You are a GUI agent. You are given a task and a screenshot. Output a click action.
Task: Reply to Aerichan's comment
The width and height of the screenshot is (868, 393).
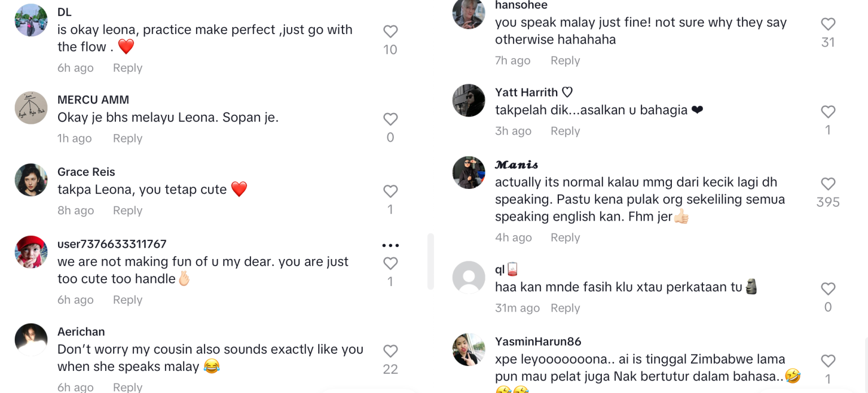127,387
